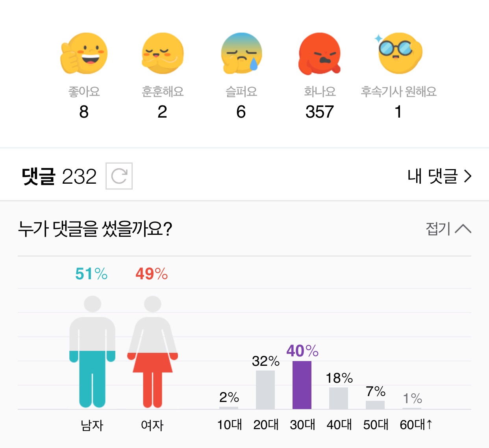Pick the 후속기사 원해요 glasses emoji
Screen dimensions: 489x448
point(398,53)
